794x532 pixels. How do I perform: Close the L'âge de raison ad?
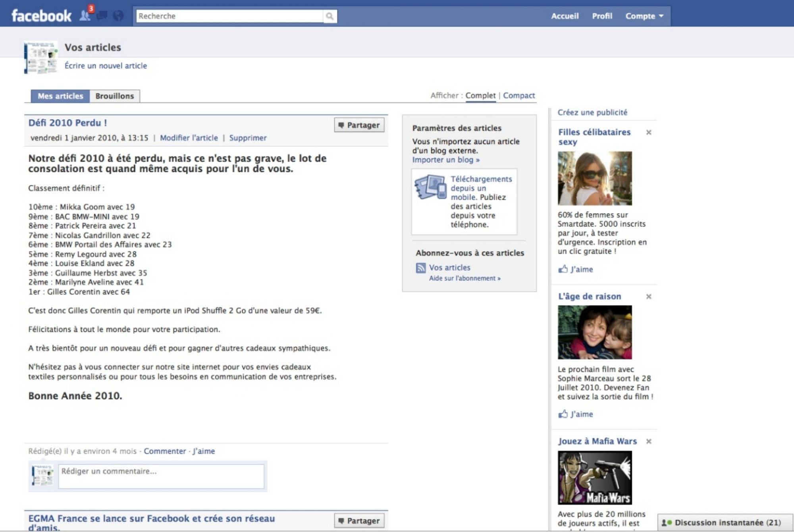coord(649,297)
